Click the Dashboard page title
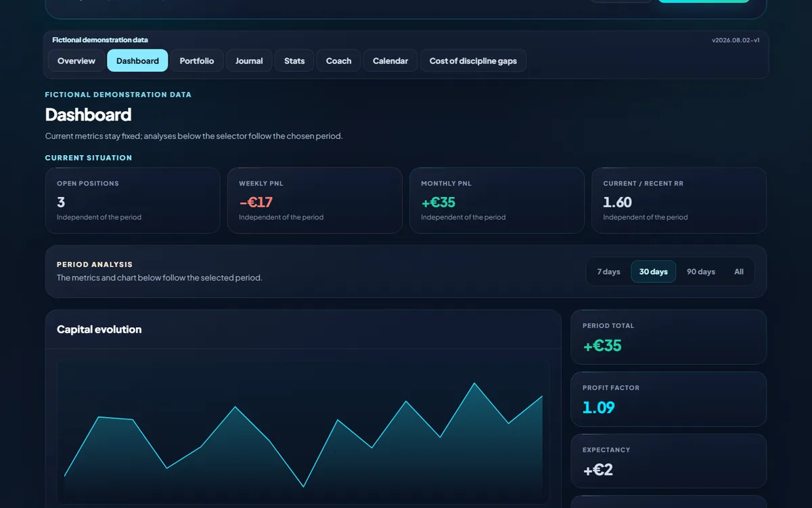This screenshot has width=812, height=508. [x=88, y=114]
